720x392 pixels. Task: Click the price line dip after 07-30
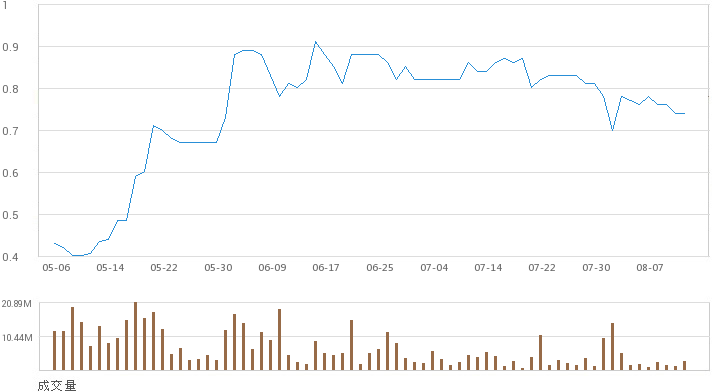coord(613,130)
